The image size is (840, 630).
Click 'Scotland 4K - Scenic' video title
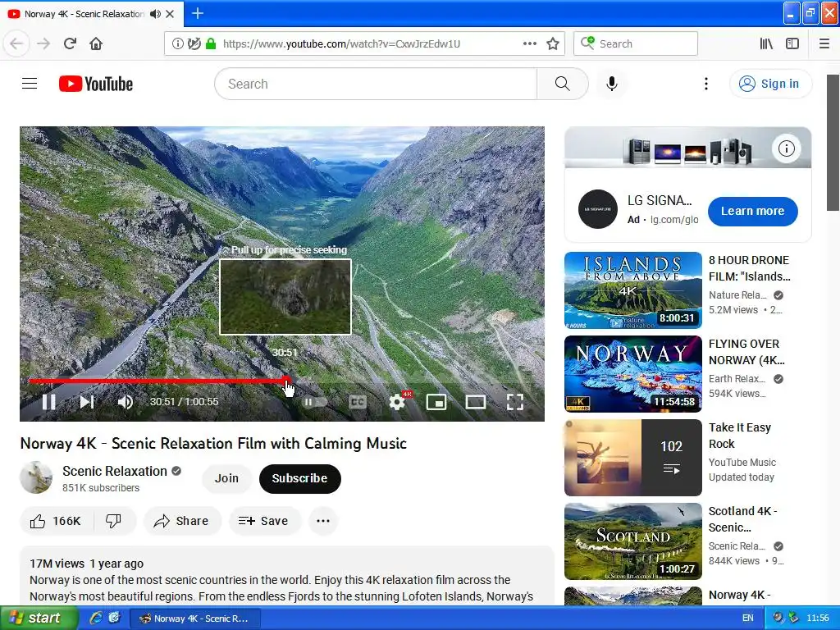742,519
